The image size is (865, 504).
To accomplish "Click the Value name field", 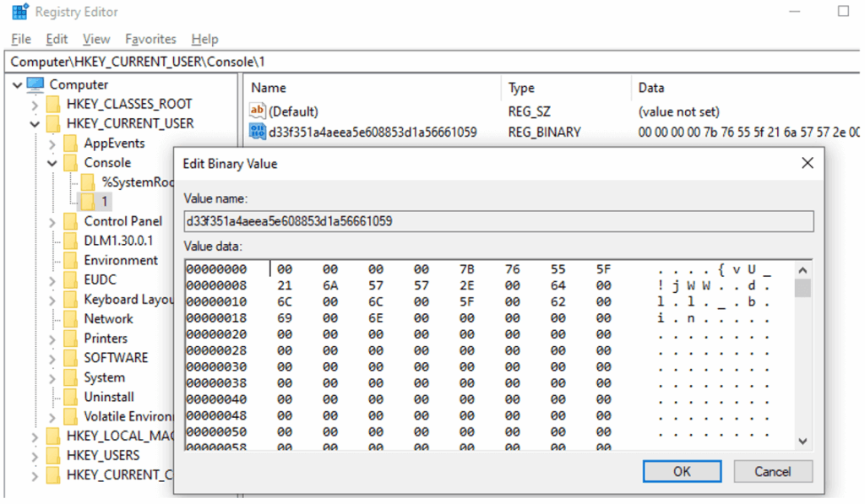I will click(x=498, y=221).
